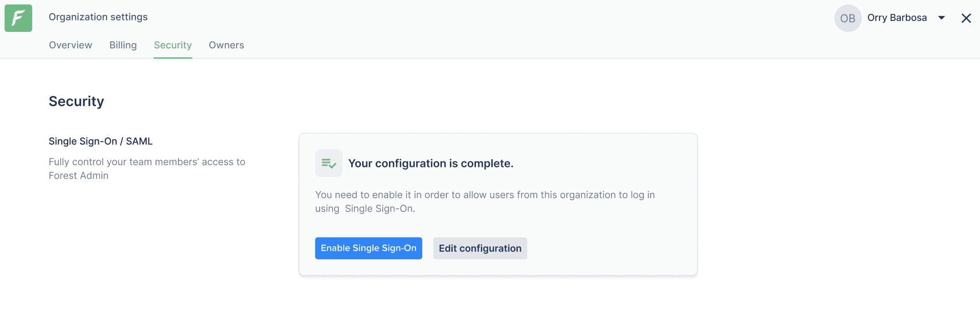Close the organization settings page
Screen dimensions: 980x313
click(x=966, y=18)
